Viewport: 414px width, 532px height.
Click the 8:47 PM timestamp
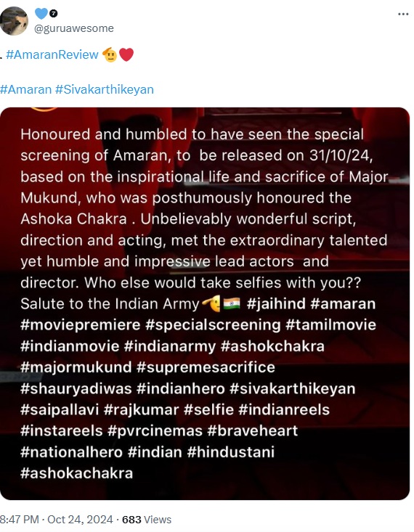19,520
